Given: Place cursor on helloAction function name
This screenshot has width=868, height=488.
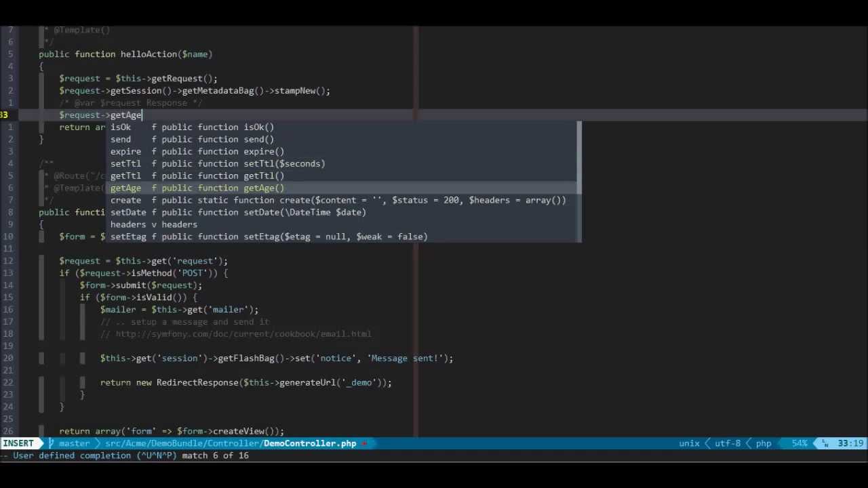Looking at the screenshot, I should click(149, 54).
